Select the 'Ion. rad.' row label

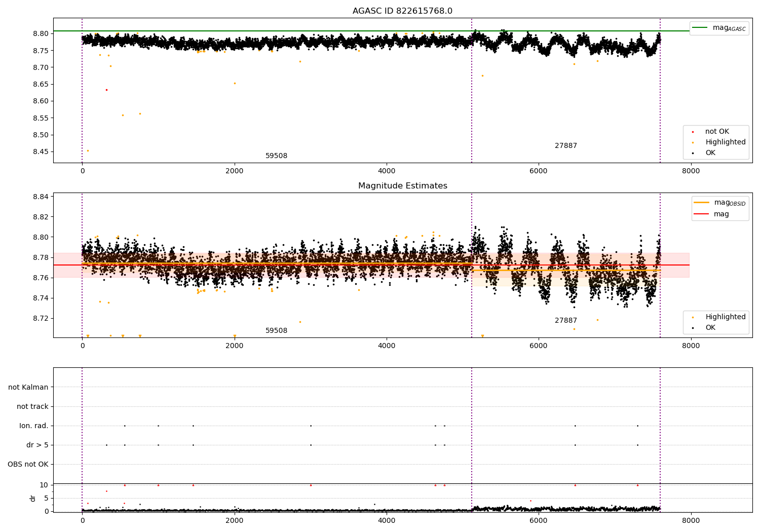point(34,426)
